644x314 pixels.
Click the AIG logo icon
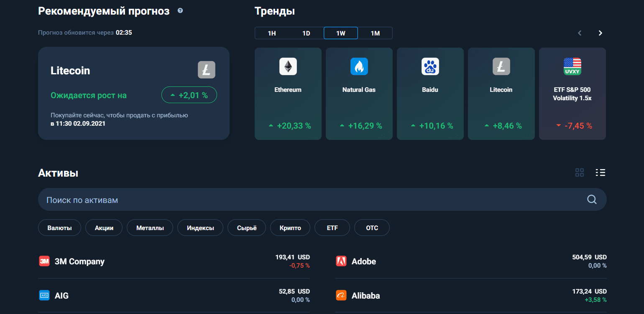(x=44, y=296)
